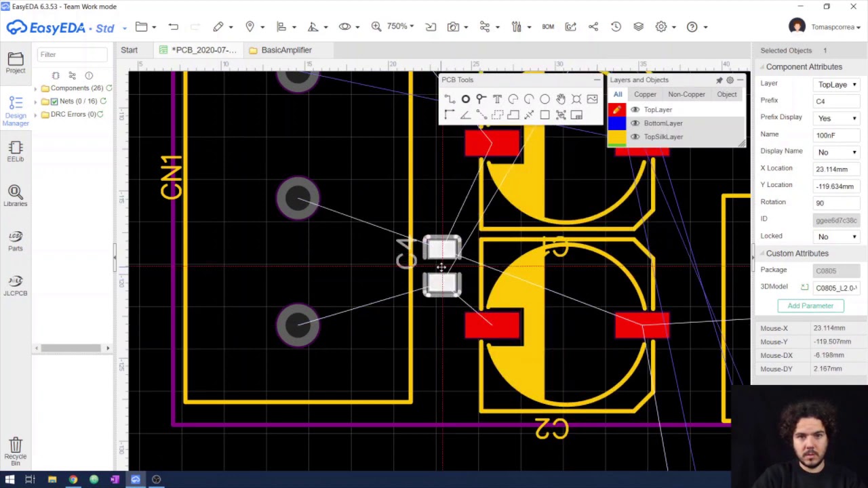
Task: Select the Non-Copper tab in Layers panel
Action: [x=686, y=95]
